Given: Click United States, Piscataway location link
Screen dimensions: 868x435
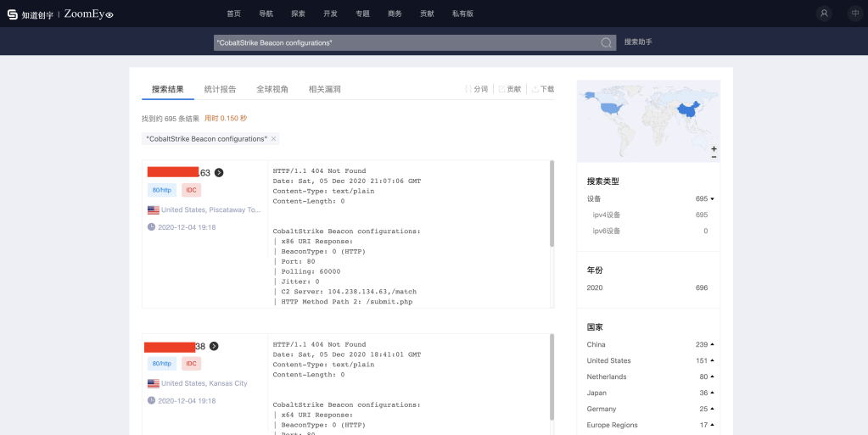Looking at the screenshot, I should click(210, 209).
